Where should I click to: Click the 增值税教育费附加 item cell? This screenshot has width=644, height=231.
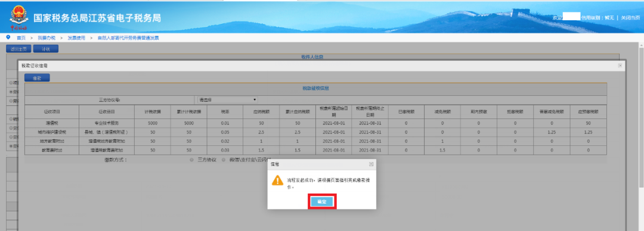pos(106,150)
